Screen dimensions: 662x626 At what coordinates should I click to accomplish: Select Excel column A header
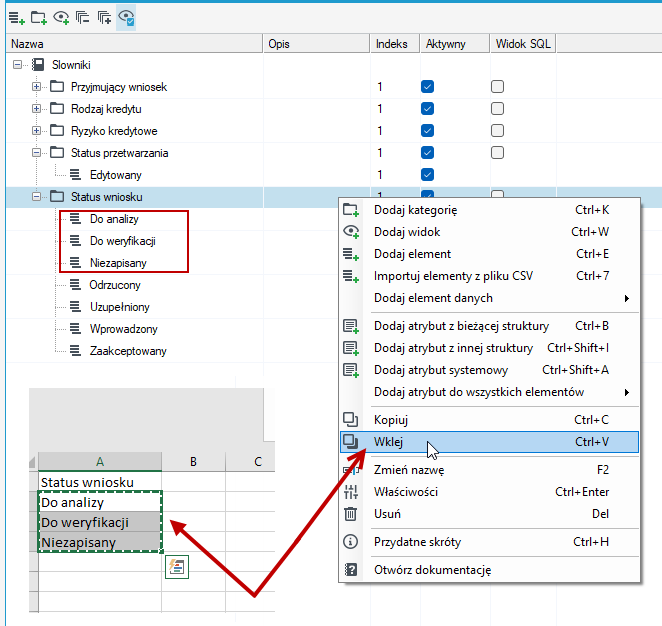click(x=100, y=461)
